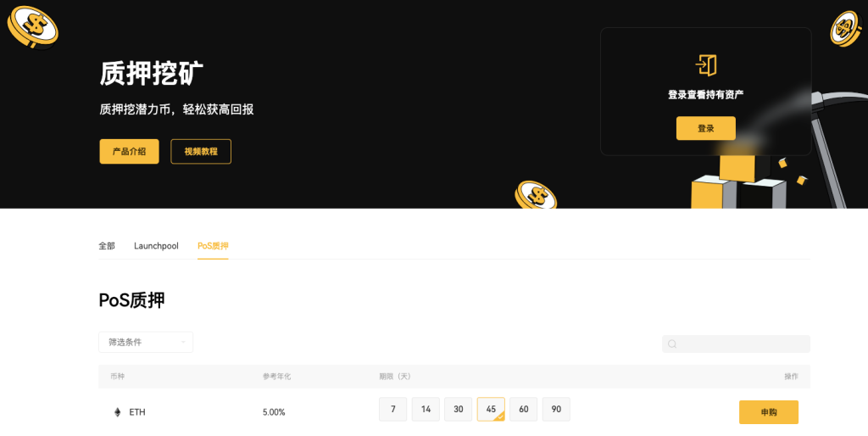Click the ETH coin icon

coord(117,412)
